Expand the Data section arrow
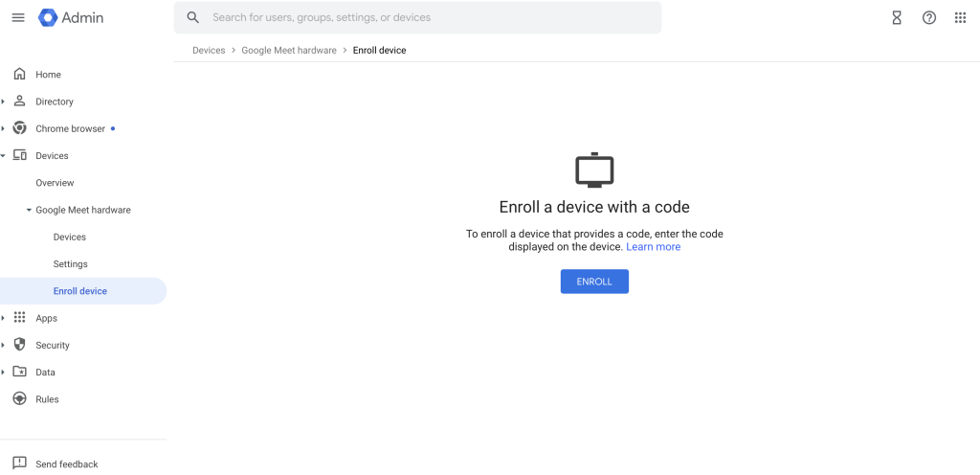Image resolution: width=980 pixels, height=475 pixels. (x=4, y=372)
